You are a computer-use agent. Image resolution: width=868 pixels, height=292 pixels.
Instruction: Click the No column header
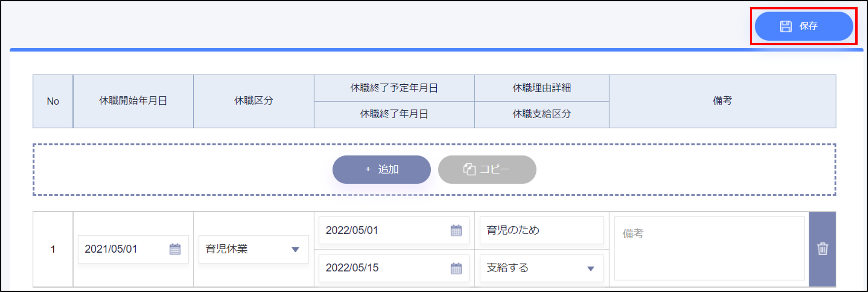pos(53,101)
